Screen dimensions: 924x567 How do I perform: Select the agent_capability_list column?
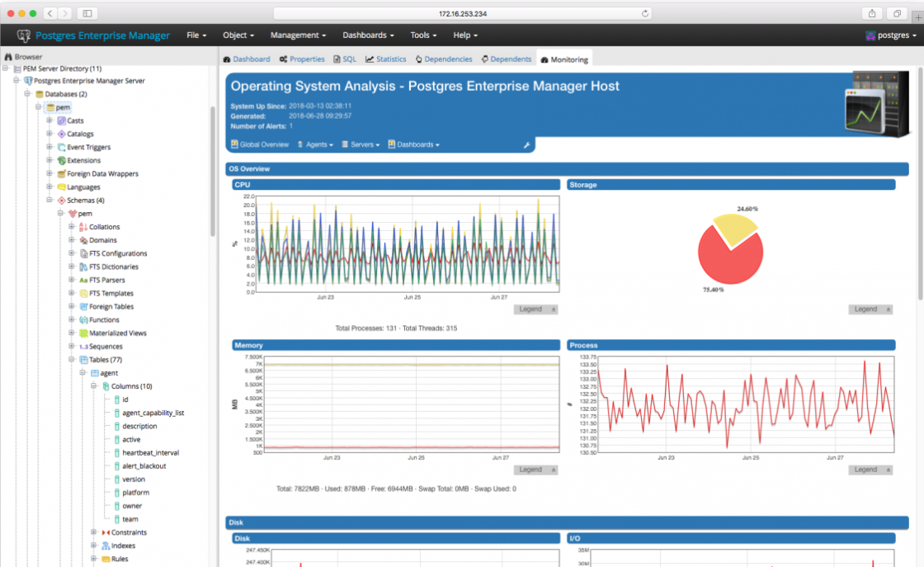(153, 413)
